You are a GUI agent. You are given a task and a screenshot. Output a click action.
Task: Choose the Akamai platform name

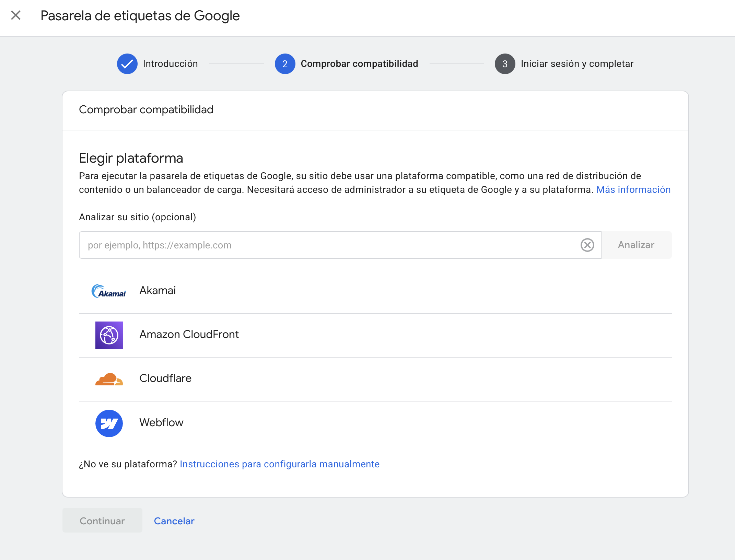pyautogui.click(x=157, y=291)
